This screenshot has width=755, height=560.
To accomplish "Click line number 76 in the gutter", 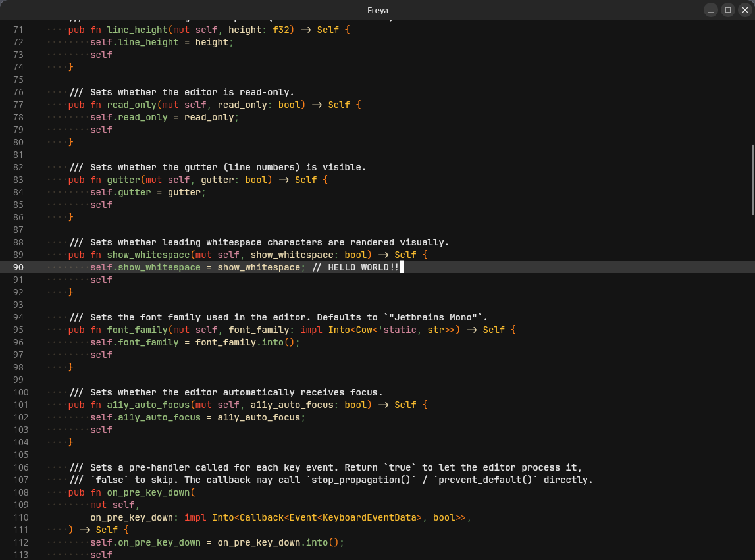I will point(18,92).
